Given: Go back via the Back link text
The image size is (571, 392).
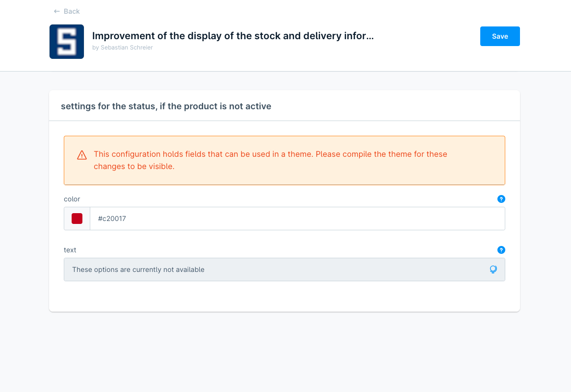Looking at the screenshot, I should pos(72,11).
